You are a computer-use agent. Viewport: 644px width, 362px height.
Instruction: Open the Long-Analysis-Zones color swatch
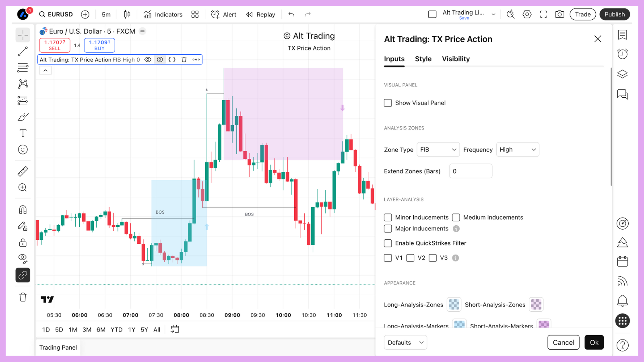[454, 304]
